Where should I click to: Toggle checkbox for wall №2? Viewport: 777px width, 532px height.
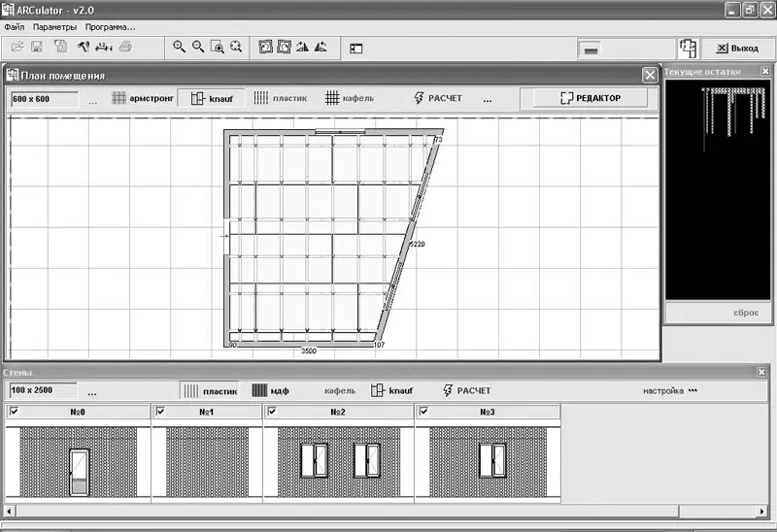coord(272,412)
